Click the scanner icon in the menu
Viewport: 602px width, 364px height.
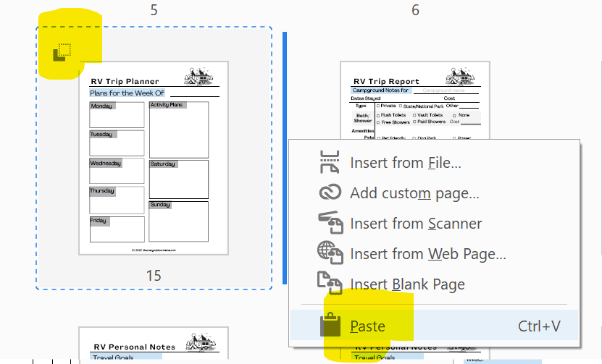point(330,222)
